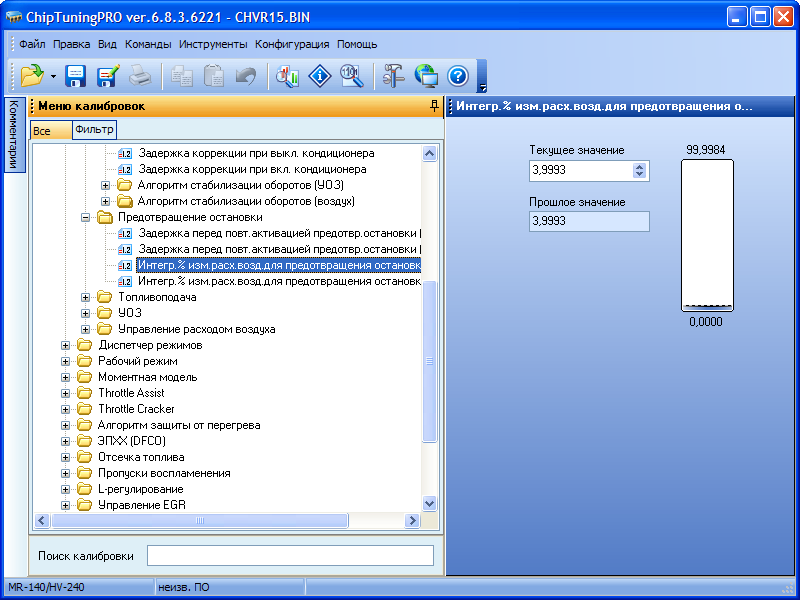Open the blue diamond info icon
The height and width of the screenshot is (600, 800).
(x=319, y=75)
